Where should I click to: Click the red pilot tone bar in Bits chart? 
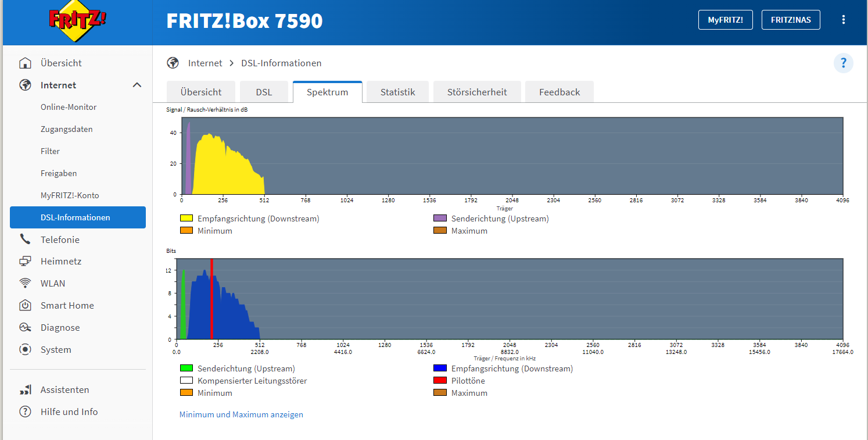pyautogui.click(x=211, y=299)
